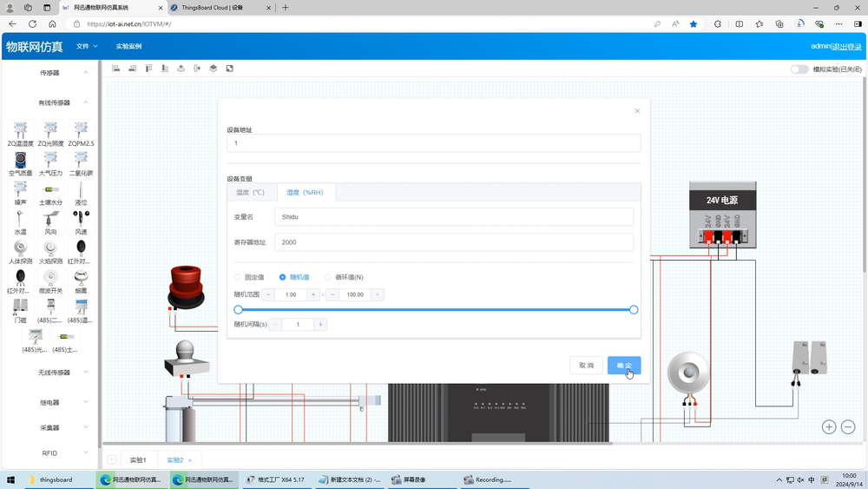
Task: Switch to the 温度 (℃) tab
Action: (251, 192)
